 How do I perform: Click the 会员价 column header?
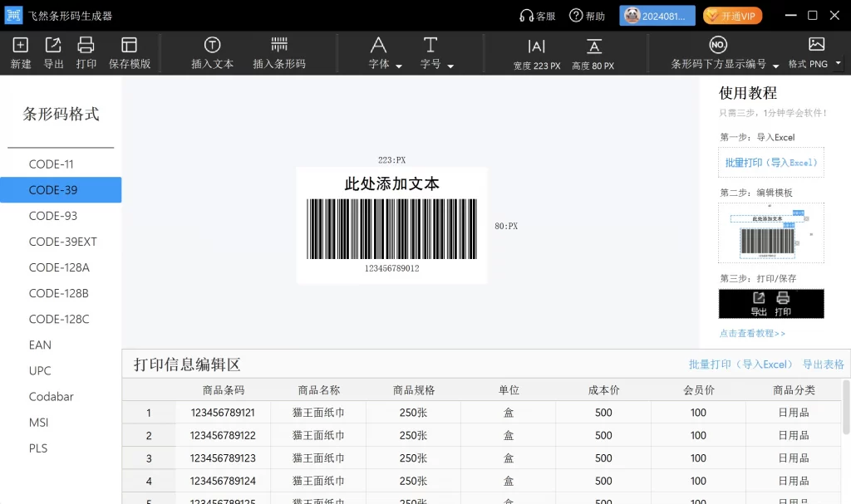pos(698,390)
